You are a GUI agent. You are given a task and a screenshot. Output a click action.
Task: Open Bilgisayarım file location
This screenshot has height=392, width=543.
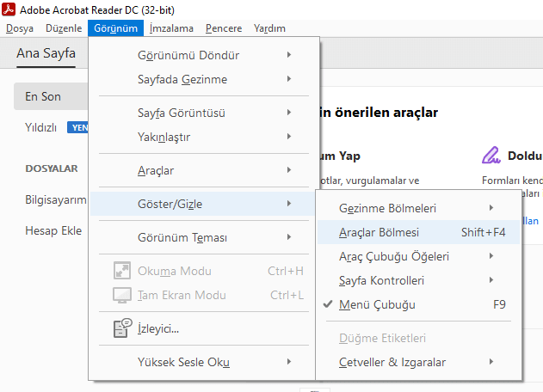tap(55, 199)
